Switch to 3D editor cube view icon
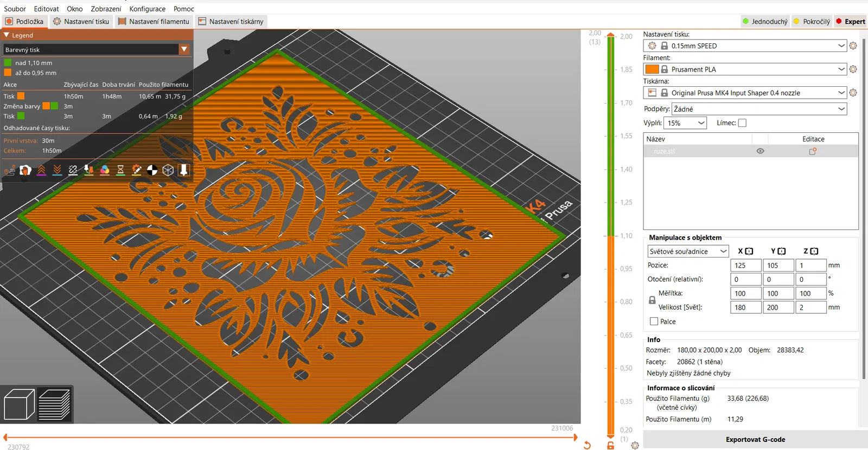Screen dimensions: 868x450 [19, 404]
